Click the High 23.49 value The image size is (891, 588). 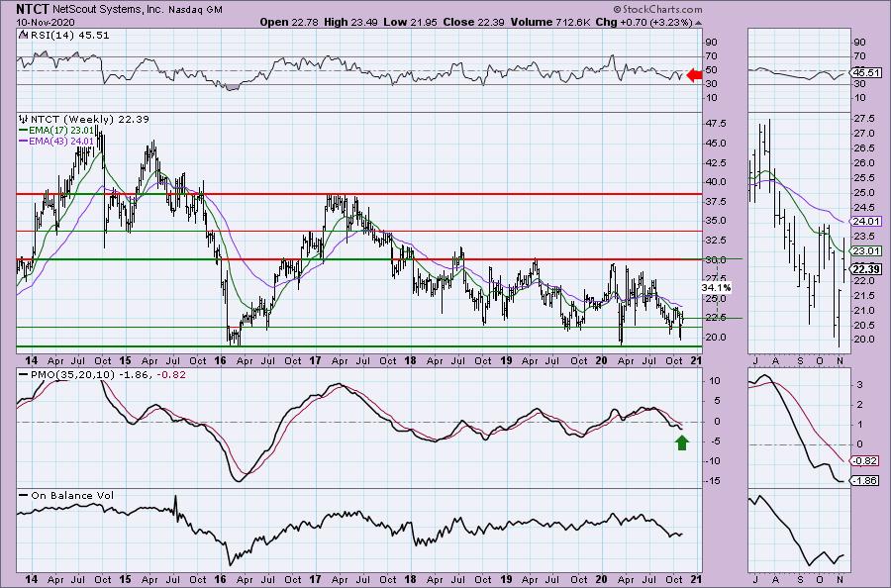click(x=350, y=22)
